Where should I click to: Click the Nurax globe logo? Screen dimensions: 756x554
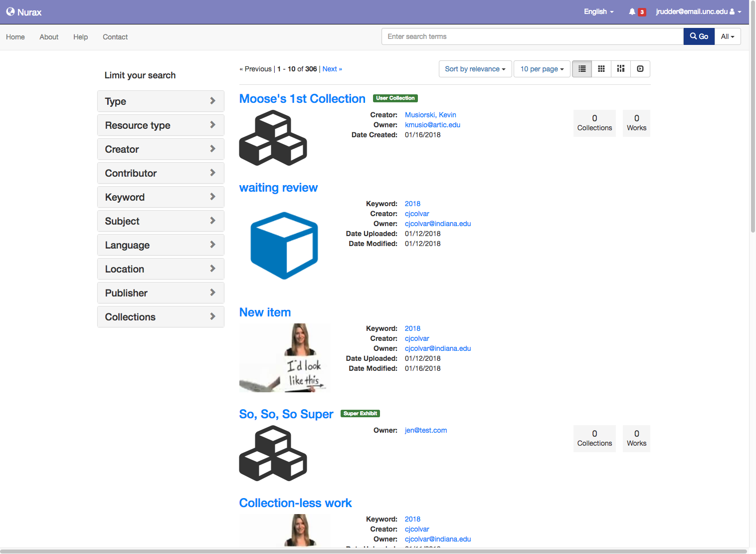10,11
